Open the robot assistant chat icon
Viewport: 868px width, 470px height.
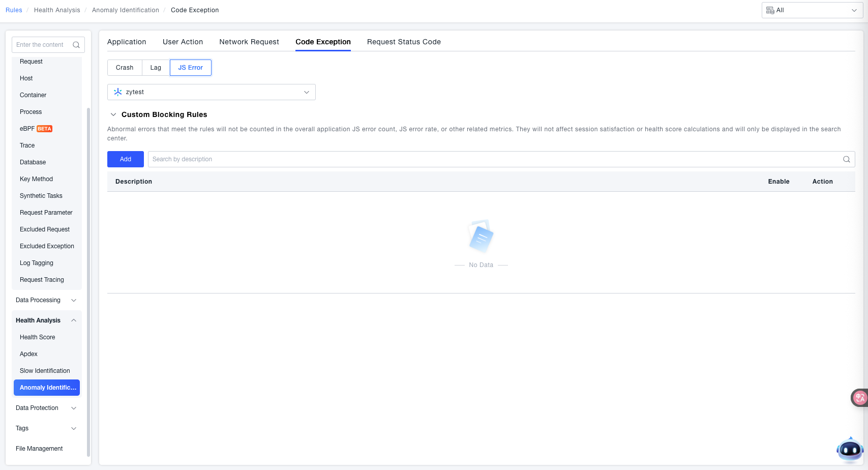click(850, 450)
